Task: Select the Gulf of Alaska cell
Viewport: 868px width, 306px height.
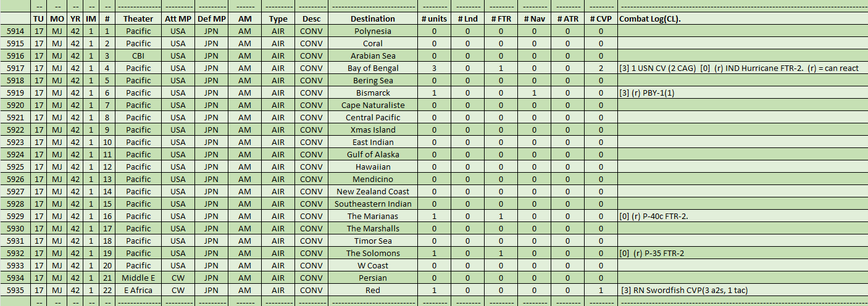Action: [373, 155]
